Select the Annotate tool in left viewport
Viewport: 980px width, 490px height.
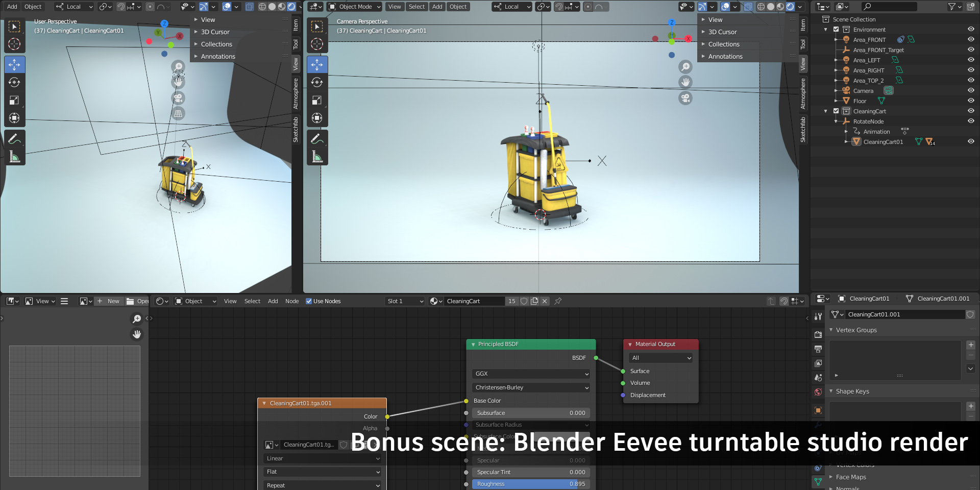pos(15,139)
